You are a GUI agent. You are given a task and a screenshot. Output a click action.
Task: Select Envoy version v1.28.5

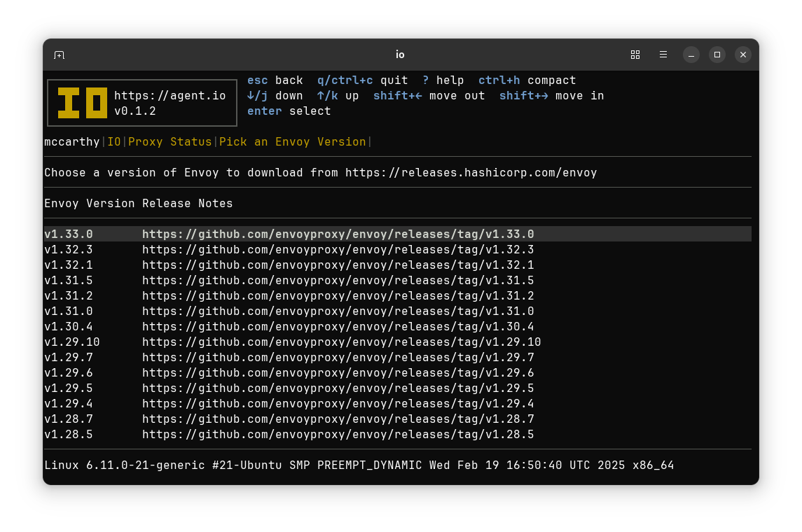69,435
